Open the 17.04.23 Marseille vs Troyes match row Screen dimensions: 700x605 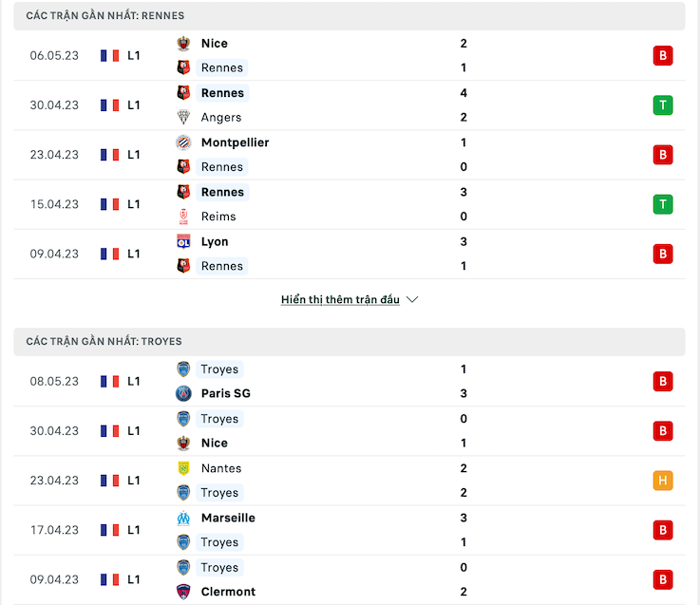click(x=350, y=530)
